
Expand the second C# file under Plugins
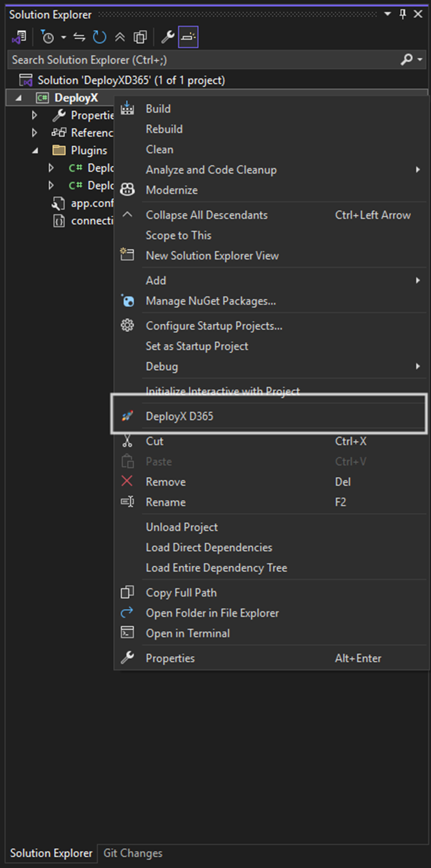[x=51, y=185]
